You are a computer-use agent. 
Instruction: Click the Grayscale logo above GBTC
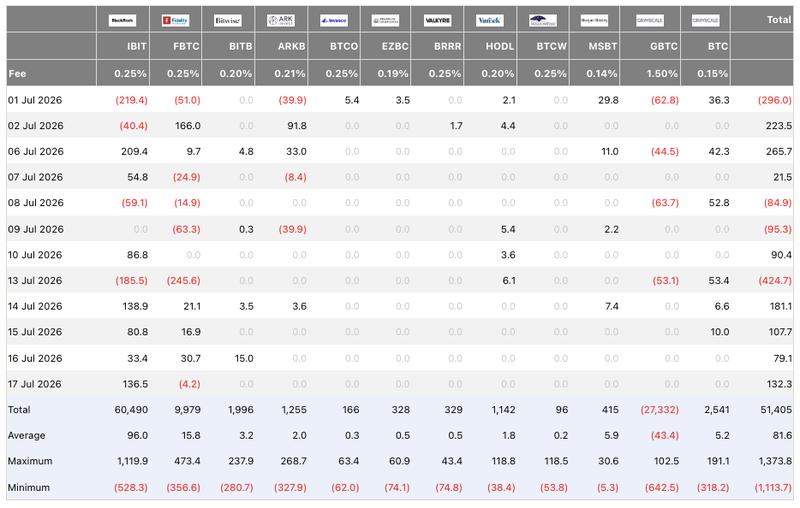coord(650,20)
